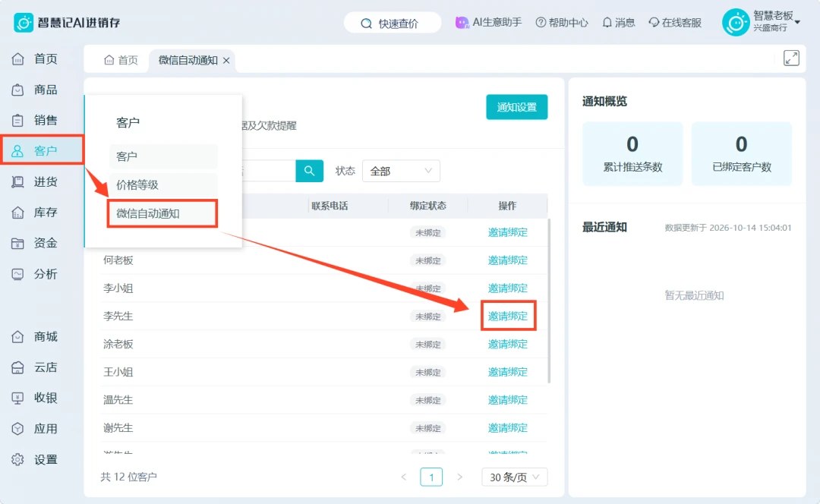Go to page 1 in pagination
The height and width of the screenshot is (504, 820).
pyautogui.click(x=431, y=477)
